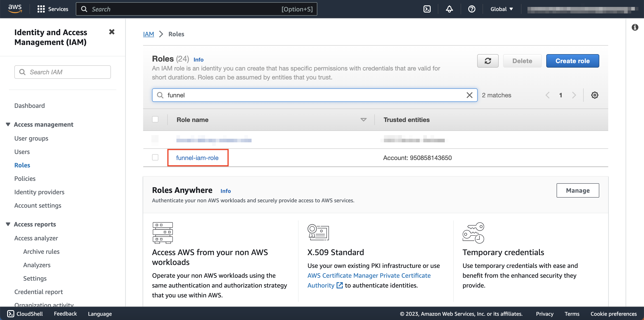
Task: Clear the funnel search filter
Action: (469, 95)
